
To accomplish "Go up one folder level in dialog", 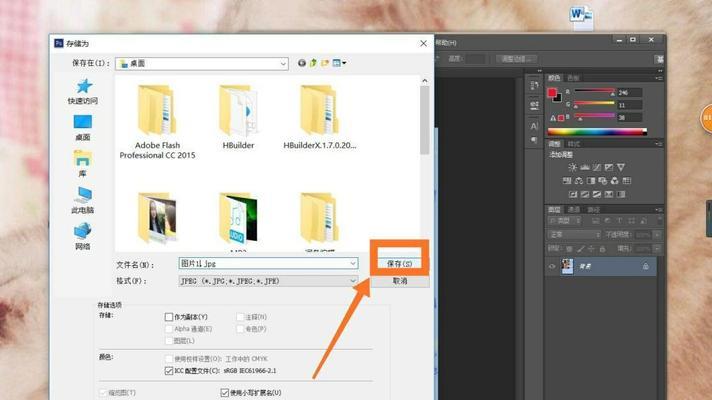I will (313, 63).
